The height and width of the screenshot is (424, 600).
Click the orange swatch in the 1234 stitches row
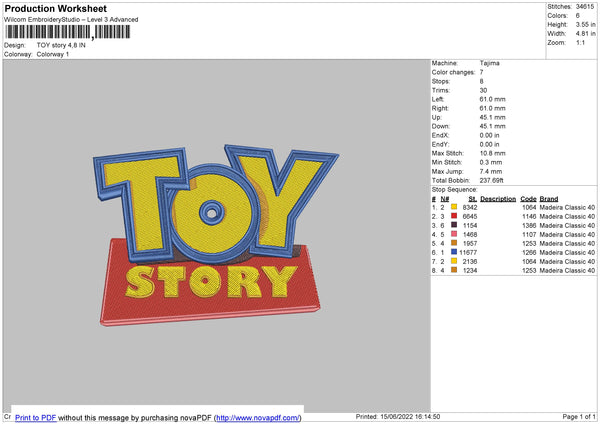[454, 270]
